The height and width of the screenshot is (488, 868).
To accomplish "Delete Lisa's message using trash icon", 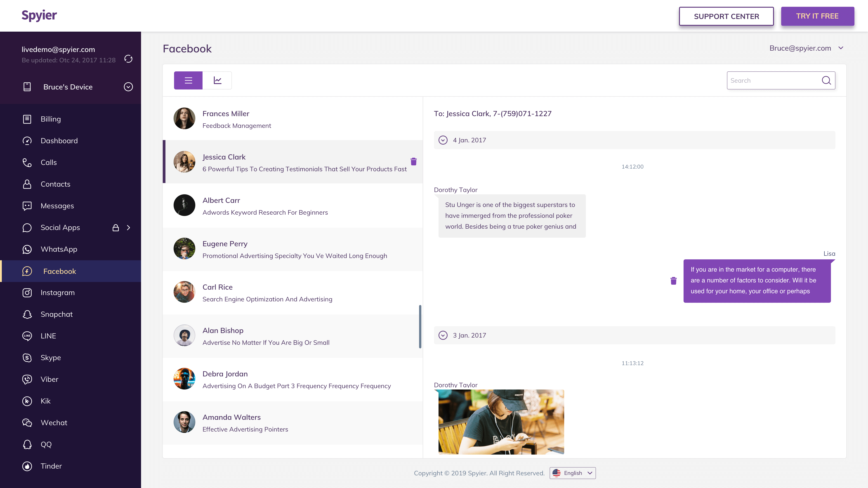I will tap(673, 281).
